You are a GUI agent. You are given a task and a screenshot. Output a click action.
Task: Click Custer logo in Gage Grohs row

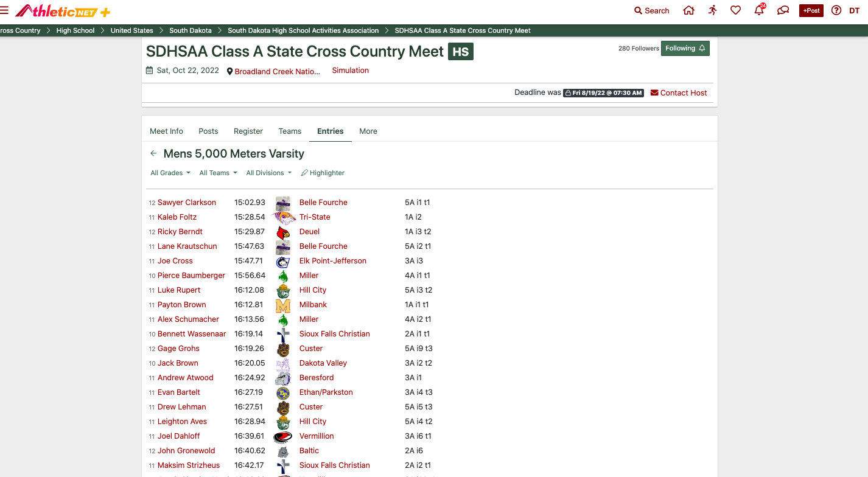(283, 349)
